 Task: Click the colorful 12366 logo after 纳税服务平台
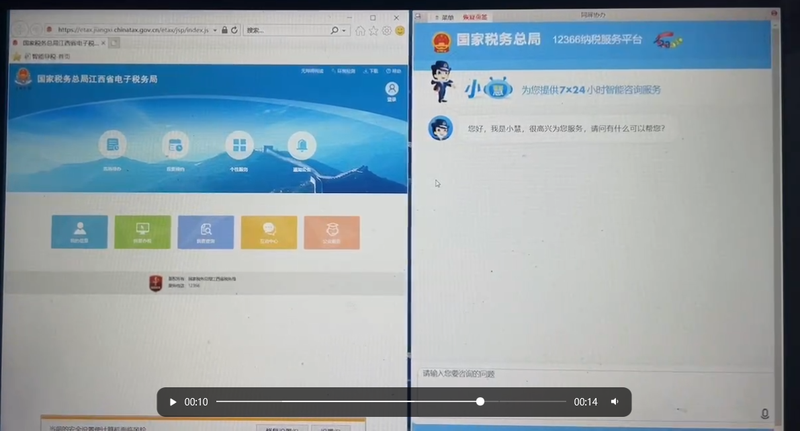(668, 40)
